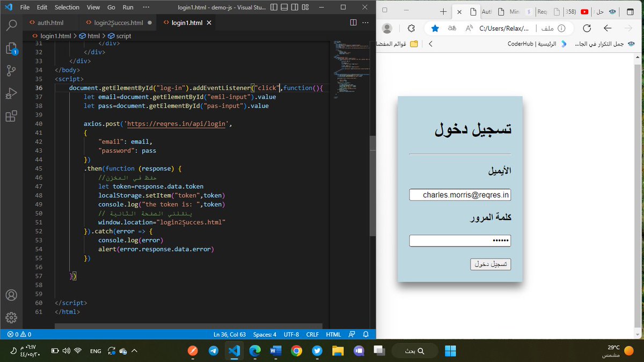Click the Windows Start button
This screenshot has height=362, width=644.
tap(450, 351)
